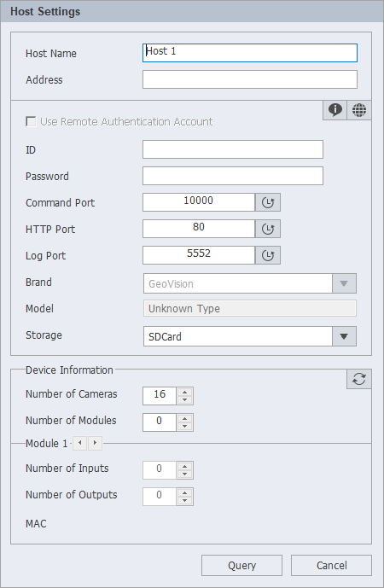Click the Number of Outputs value field

pos(160,497)
